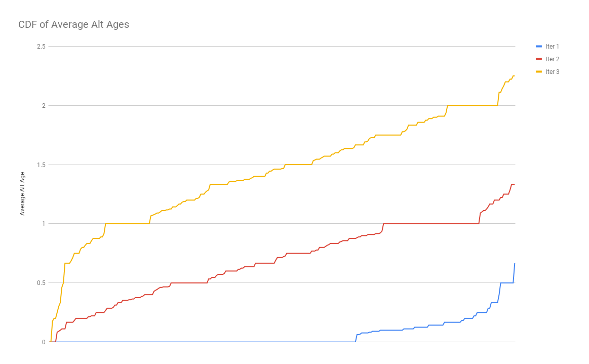Image resolution: width=589 pixels, height=364 pixels.
Task: Click the 1.5 y-axis tick label
Action: click(41, 165)
